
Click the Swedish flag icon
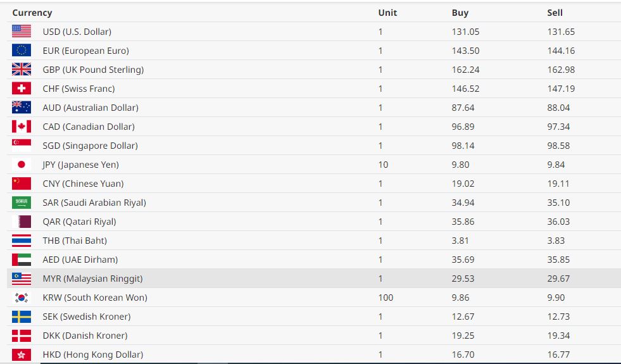click(x=21, y=317)
